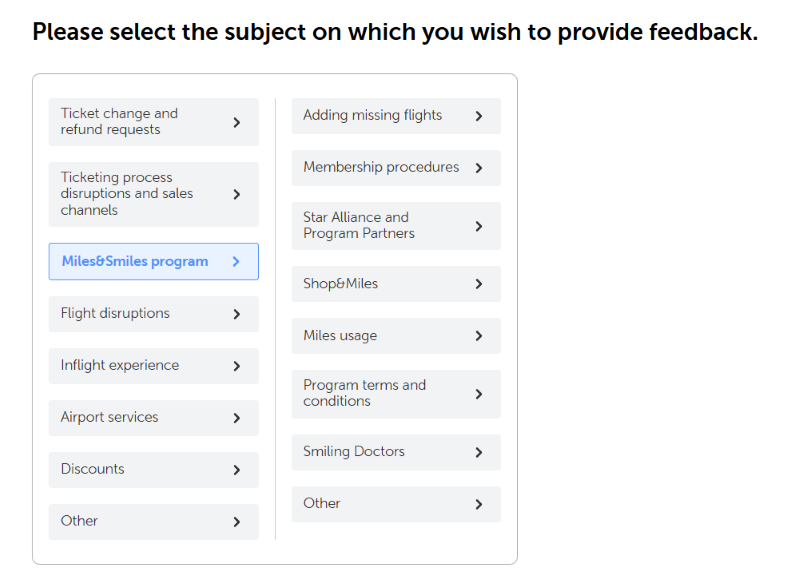Choose Other in the right column
Screen dimensions: 800x576
tap(322, 504)
